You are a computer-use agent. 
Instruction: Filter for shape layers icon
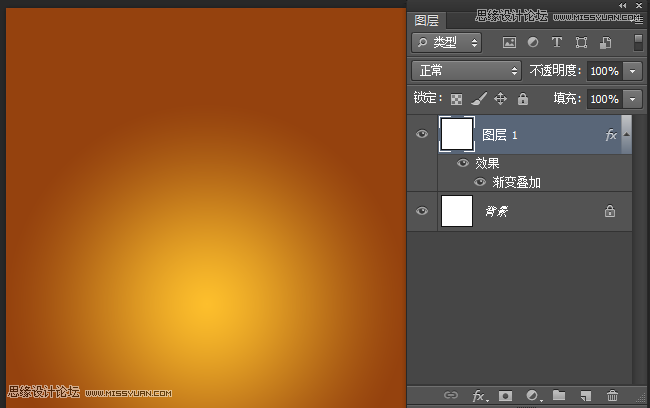pos(581,42)
